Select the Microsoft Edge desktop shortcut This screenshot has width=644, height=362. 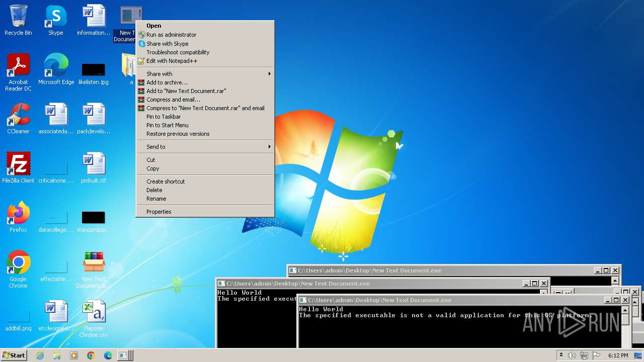[x=56, y=69]
